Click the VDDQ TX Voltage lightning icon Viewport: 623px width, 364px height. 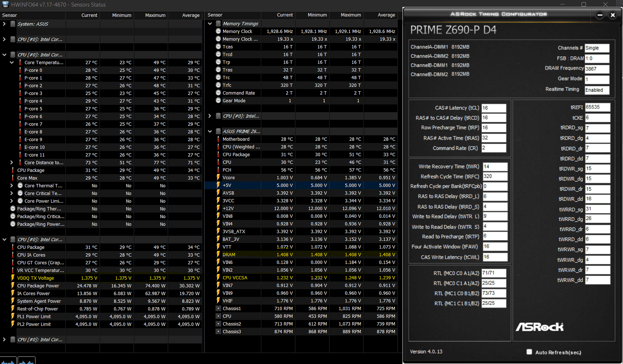click(x=13, y=278)
